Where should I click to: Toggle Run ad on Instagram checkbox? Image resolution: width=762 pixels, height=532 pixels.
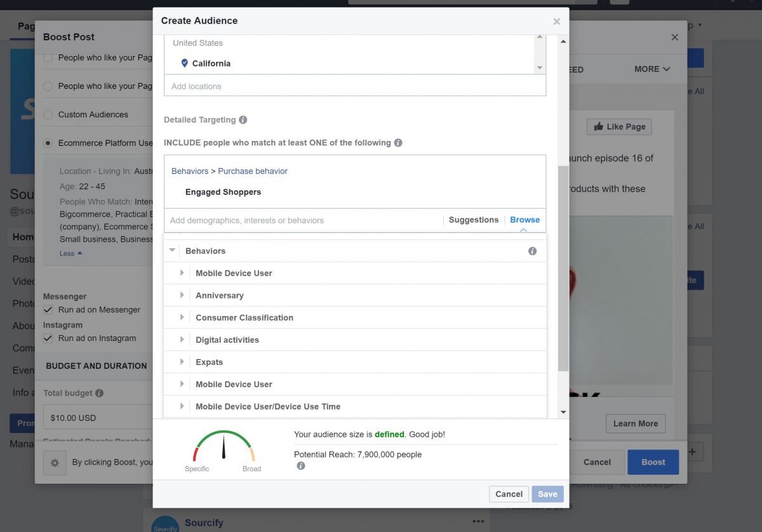click(x=48, y=338)
